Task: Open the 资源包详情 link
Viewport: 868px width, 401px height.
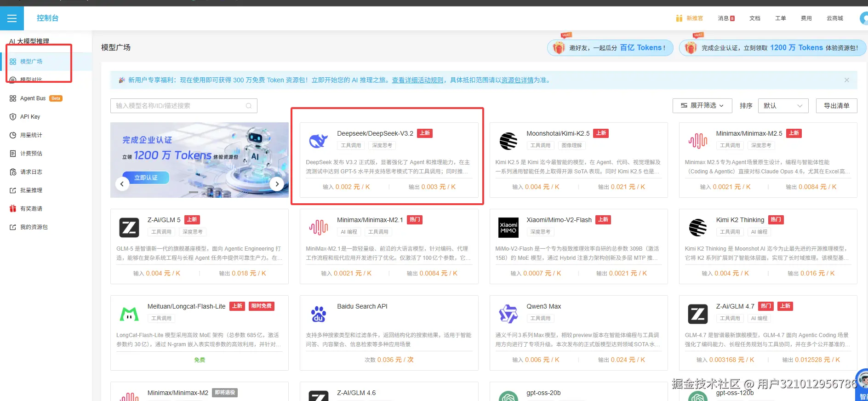Action: click(x=517, y=80)
